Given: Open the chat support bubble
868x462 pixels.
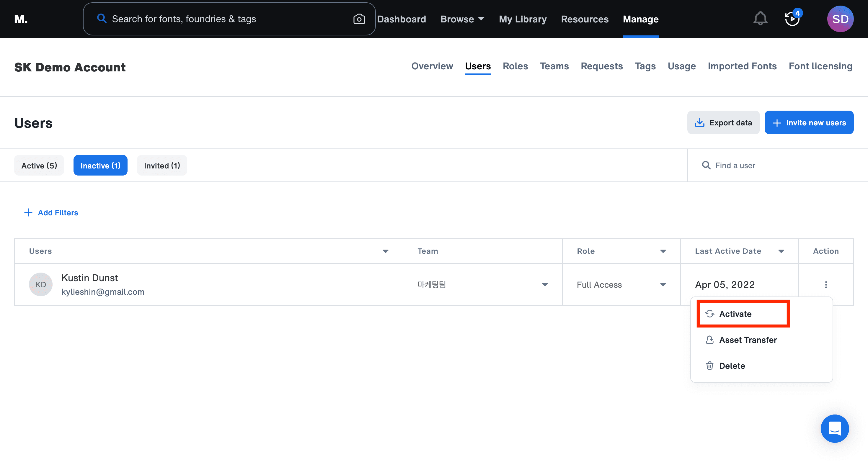Looking at the screenshot, I should 835,428.
